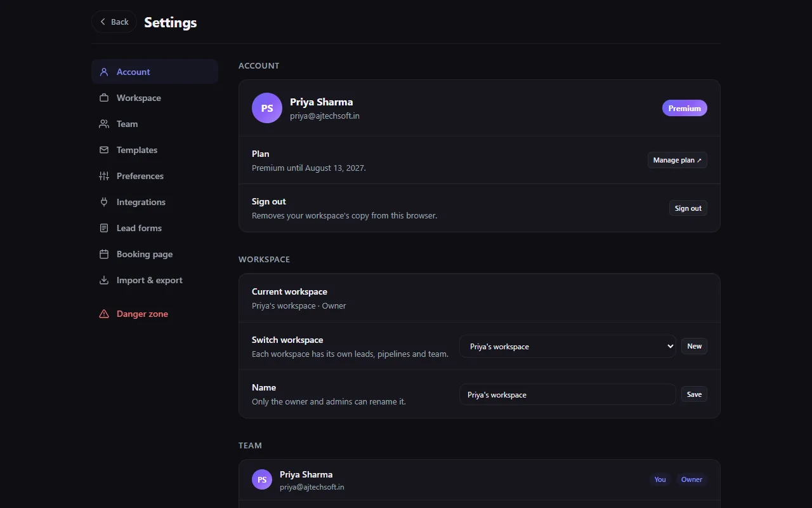Click the small PS avatar in Team section
This screenshot has height=508, width=812.
point(262,479)
